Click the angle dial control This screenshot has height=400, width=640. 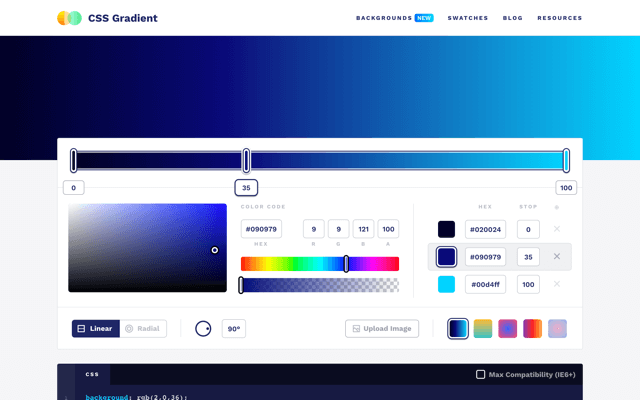coord(203,329)
